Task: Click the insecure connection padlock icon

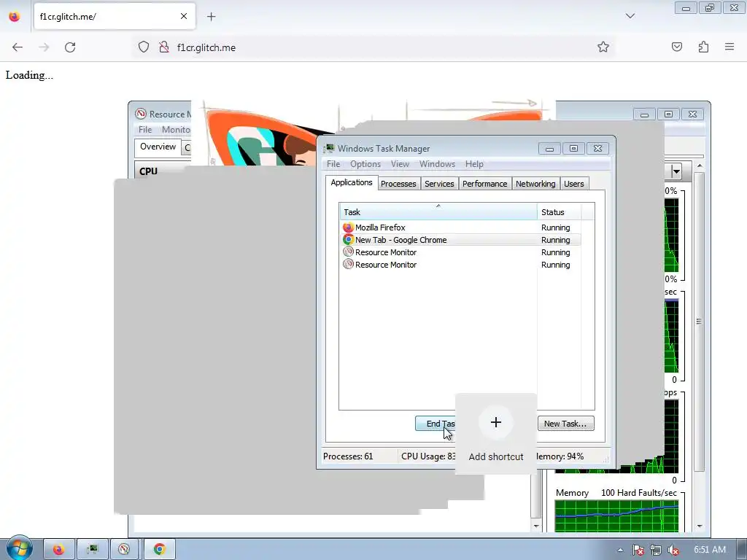Action: pos(164,47)
